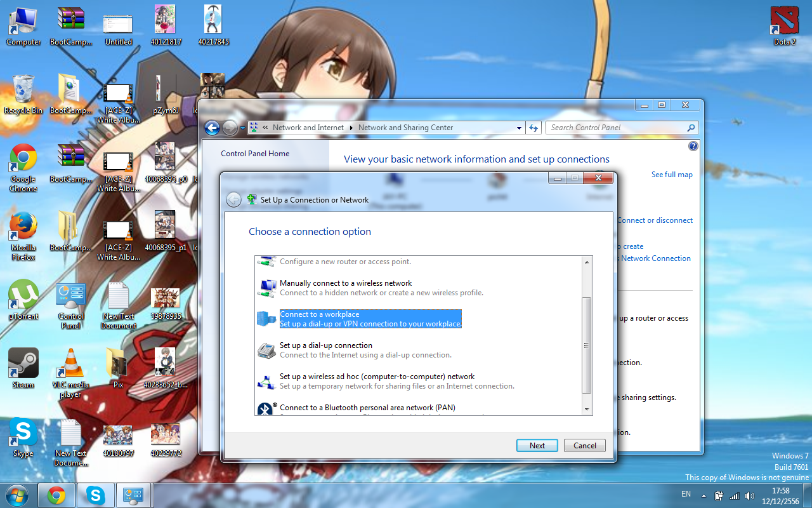Go back in the Control Panel window

click(212, 128)
